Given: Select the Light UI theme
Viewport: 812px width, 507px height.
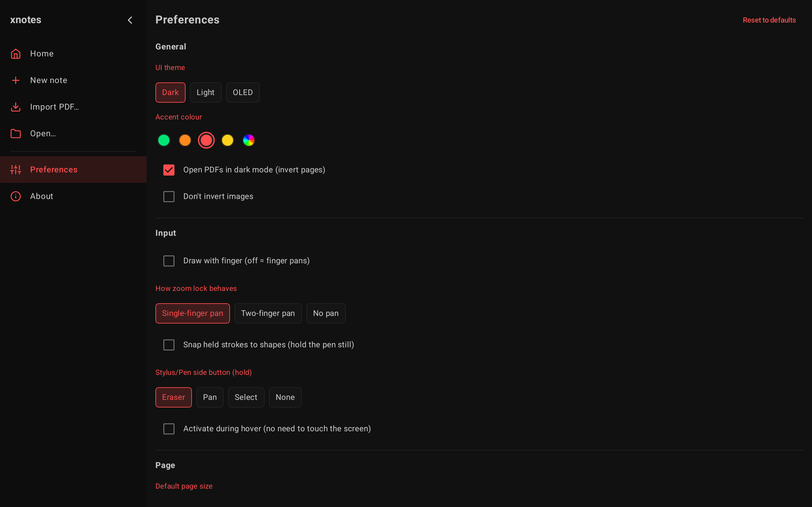Looking at the screenshot, I should coord(206,93).
